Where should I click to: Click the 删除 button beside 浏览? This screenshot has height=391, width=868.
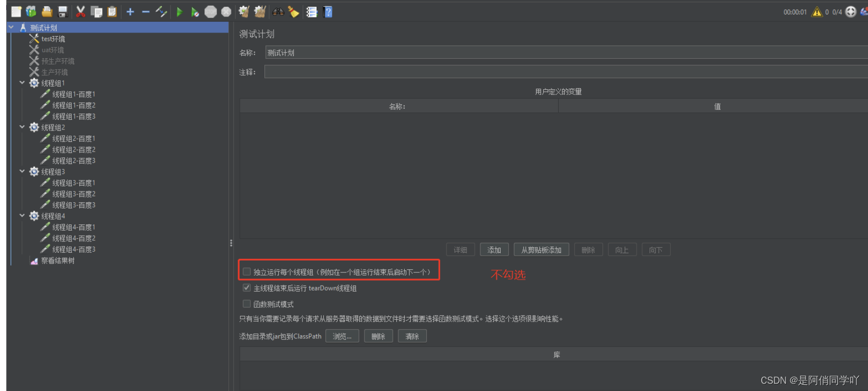[378, 336]
